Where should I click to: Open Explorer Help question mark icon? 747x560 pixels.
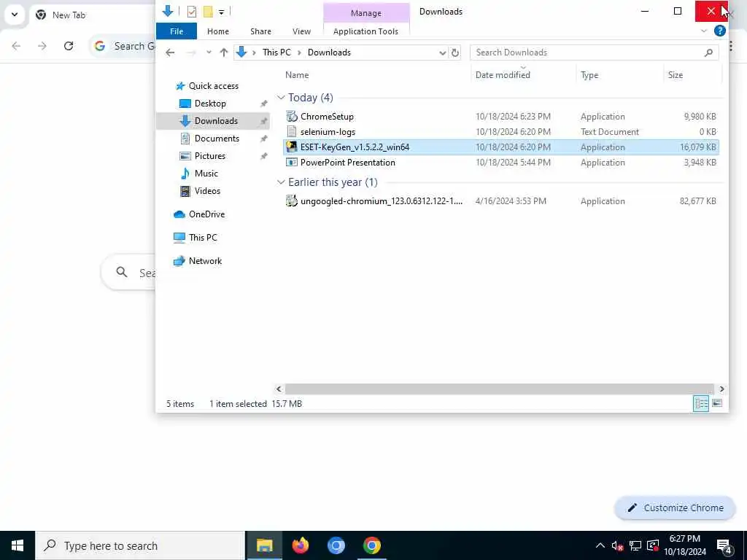click(x=719, y=31)
